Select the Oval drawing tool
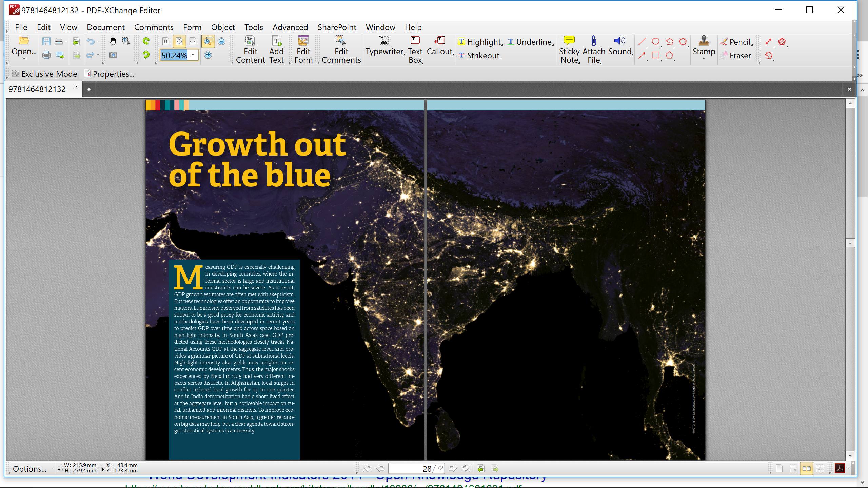This screenshot has width=868, height=488. tap(655, 41)
